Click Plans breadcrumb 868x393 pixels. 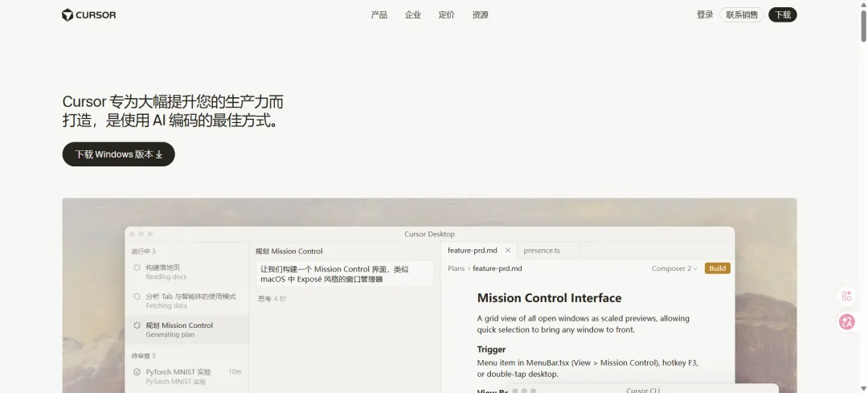[x=457, y=268]
